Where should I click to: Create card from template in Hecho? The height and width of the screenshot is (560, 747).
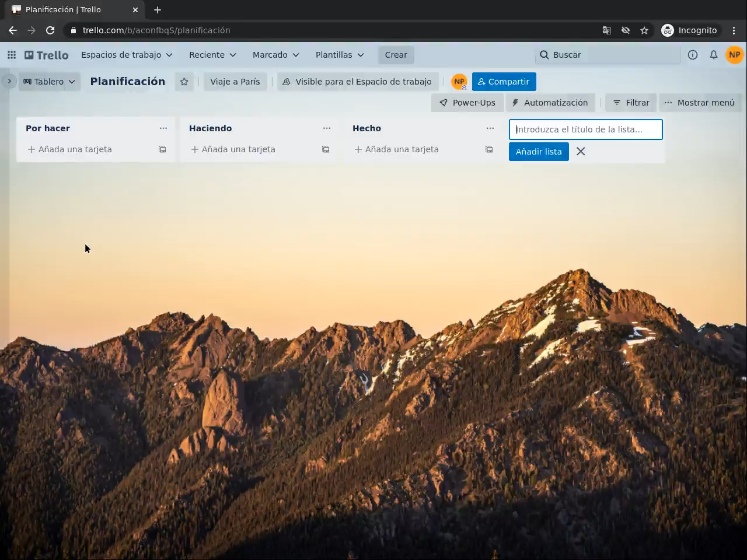pos(489,149)
